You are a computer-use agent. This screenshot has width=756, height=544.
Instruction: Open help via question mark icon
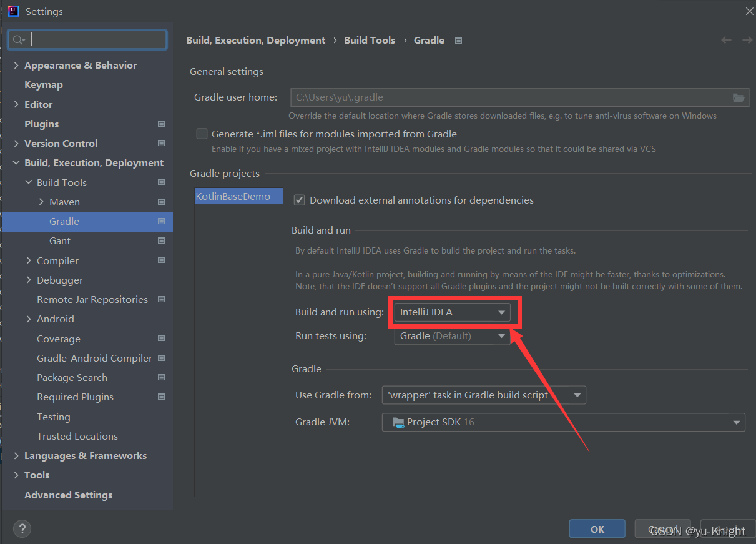point(21,528)
